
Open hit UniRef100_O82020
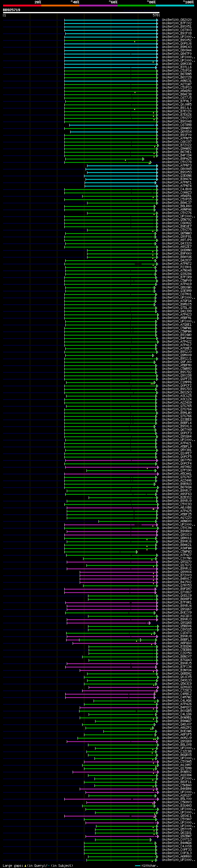[176, 20]
